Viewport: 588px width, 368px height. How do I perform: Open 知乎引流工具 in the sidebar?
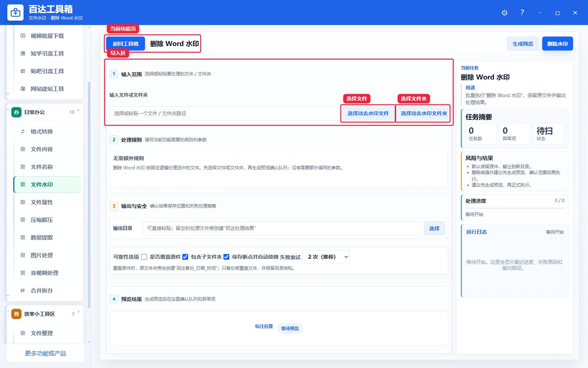tap(47, 53)
